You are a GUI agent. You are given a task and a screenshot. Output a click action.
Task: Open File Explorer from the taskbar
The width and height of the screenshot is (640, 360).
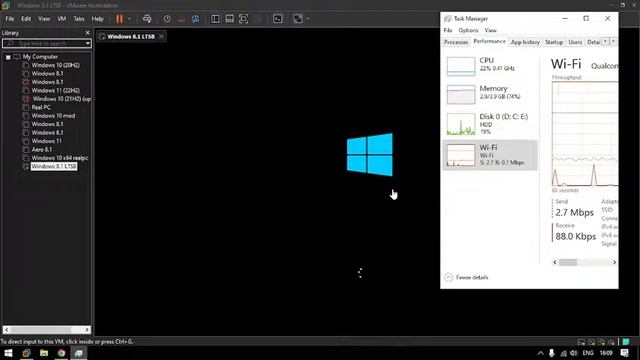(x=44, y=353)
